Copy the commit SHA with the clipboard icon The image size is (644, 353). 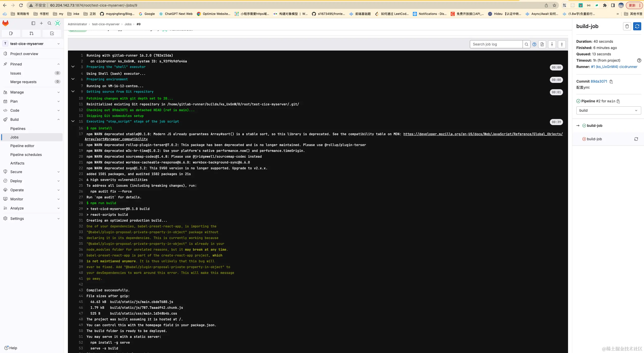(x=611, y=82)
